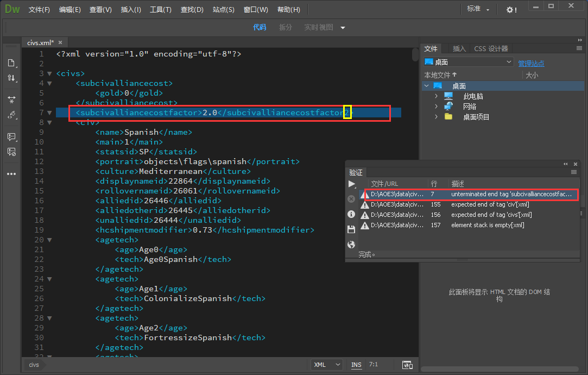
Task: Select error 'element stack is empty[xml]' row
Action: (469, 225)
